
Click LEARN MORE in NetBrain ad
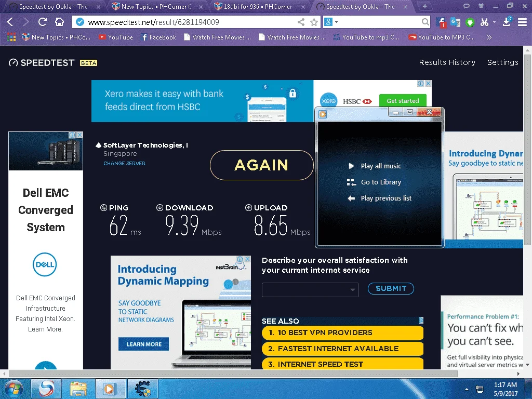pos(144,344)
